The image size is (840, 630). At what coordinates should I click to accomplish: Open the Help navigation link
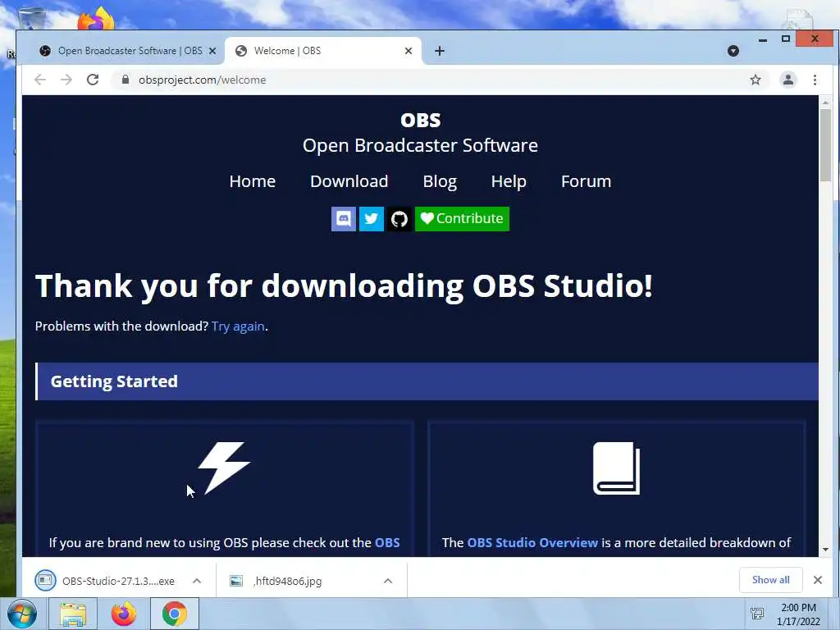509,181
